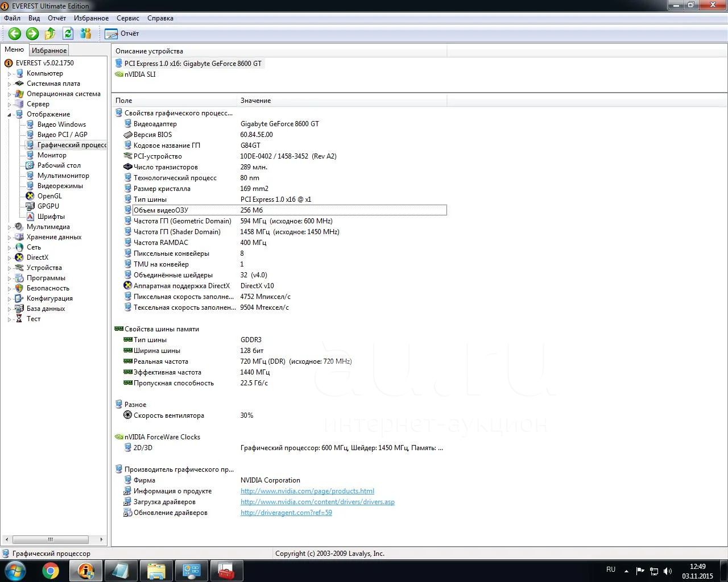Open the Файл menu

[12, 18]
